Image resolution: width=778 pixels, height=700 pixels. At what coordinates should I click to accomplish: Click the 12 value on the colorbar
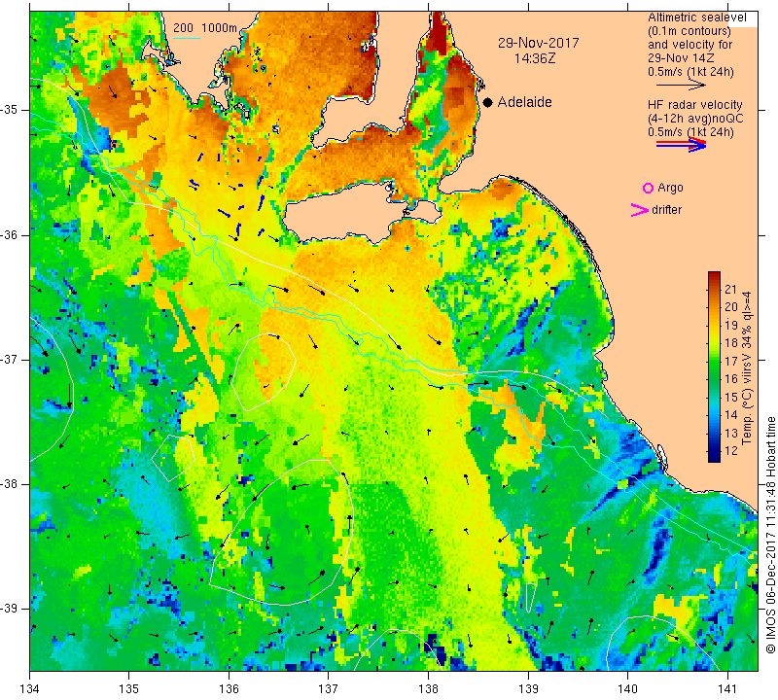pos(731,451)
